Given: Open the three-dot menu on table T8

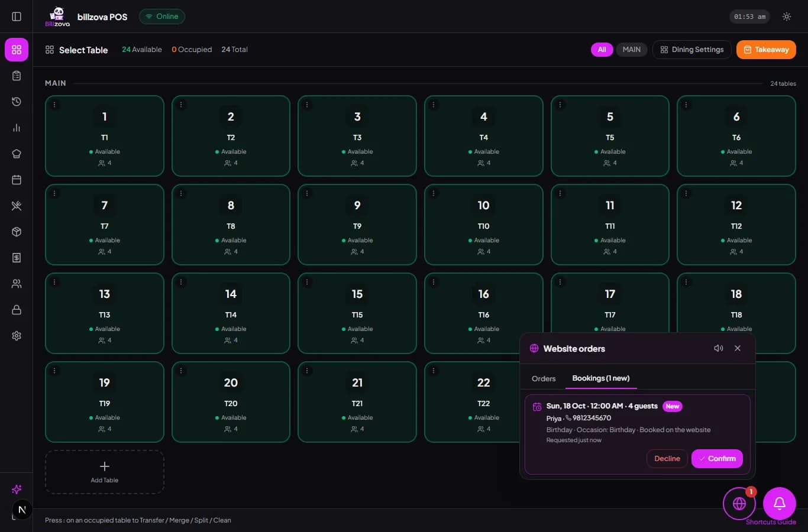Looking at the screenshot, I should [181, 193].
